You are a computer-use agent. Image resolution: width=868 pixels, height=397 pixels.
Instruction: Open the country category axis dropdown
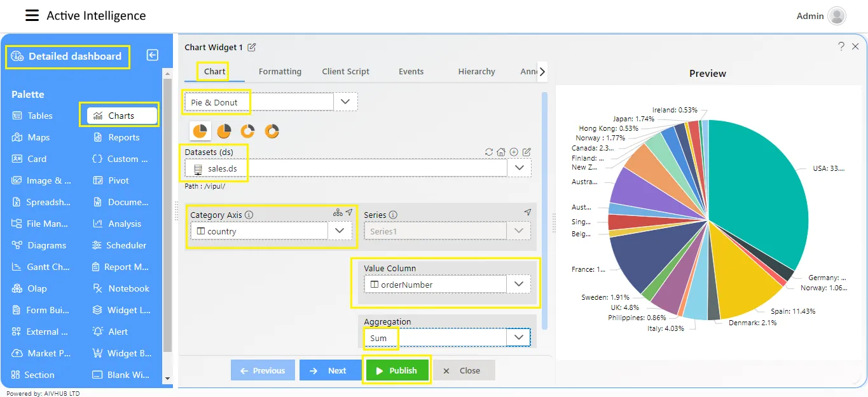[x=340, y=231]
